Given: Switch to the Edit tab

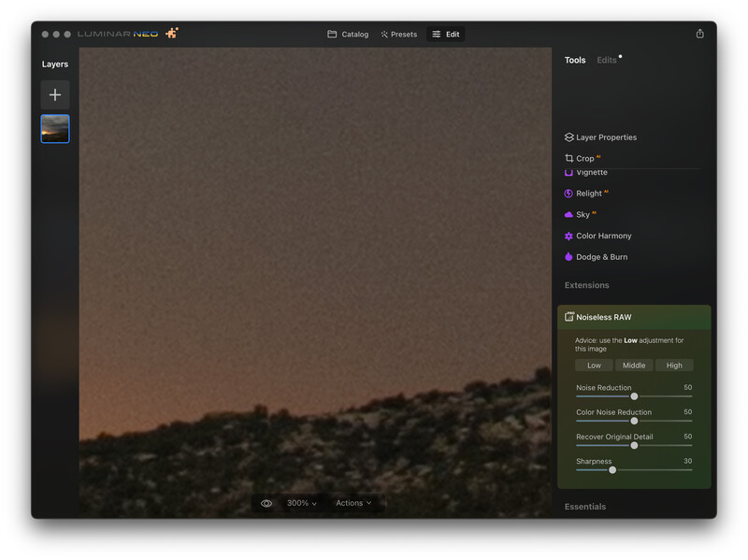Looking at the screenshot, I should 446,35.
